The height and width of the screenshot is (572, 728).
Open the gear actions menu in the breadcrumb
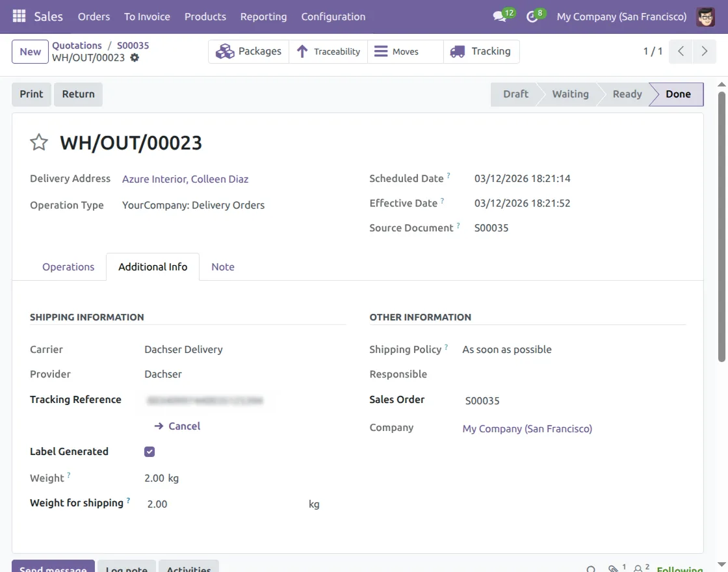(x=134, y=57)
